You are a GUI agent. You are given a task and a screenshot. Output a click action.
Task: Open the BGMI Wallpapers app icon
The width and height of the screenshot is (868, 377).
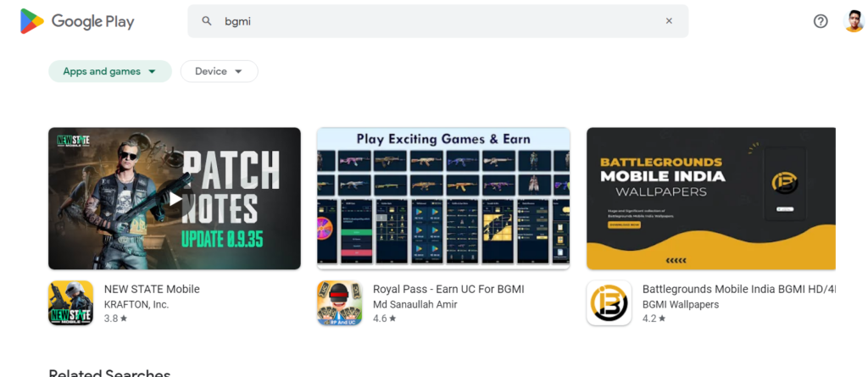pyautogui.click(x=609, y=302)
